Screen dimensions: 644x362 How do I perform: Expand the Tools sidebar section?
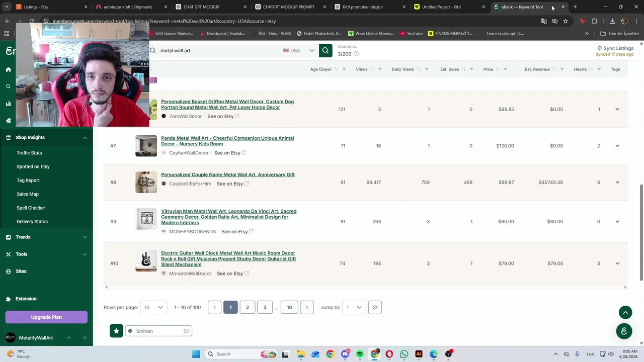85,254
